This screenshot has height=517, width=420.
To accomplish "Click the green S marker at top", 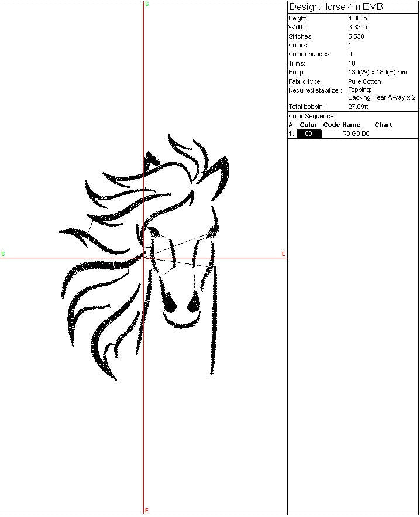I will pyautogui.click(x=147, y=4).
